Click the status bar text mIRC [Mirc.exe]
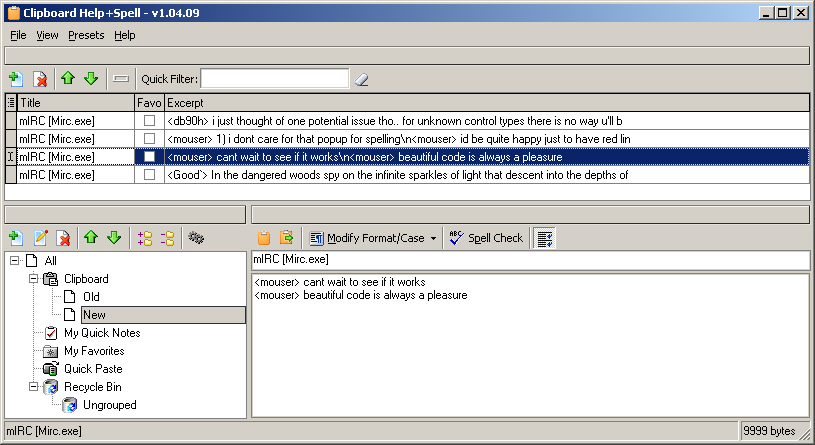 [44, 431]
